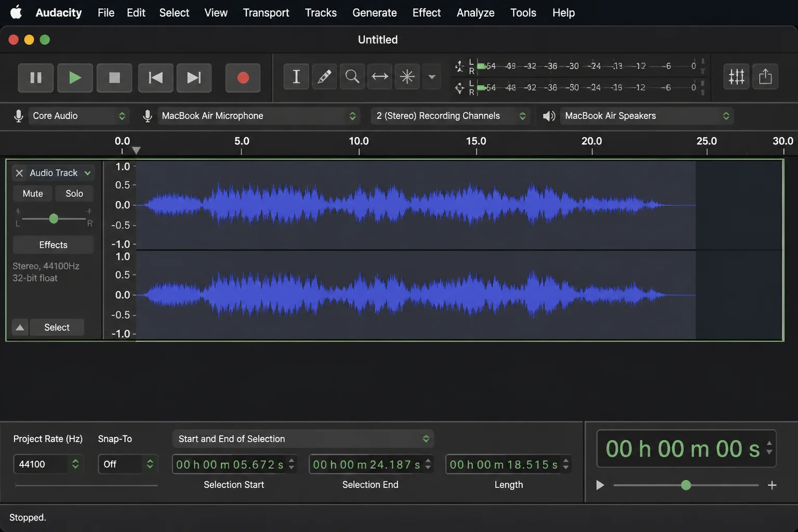This screenshot has width=798, height=532.
Task: Close the Audio Track with X
Action: 19,173
